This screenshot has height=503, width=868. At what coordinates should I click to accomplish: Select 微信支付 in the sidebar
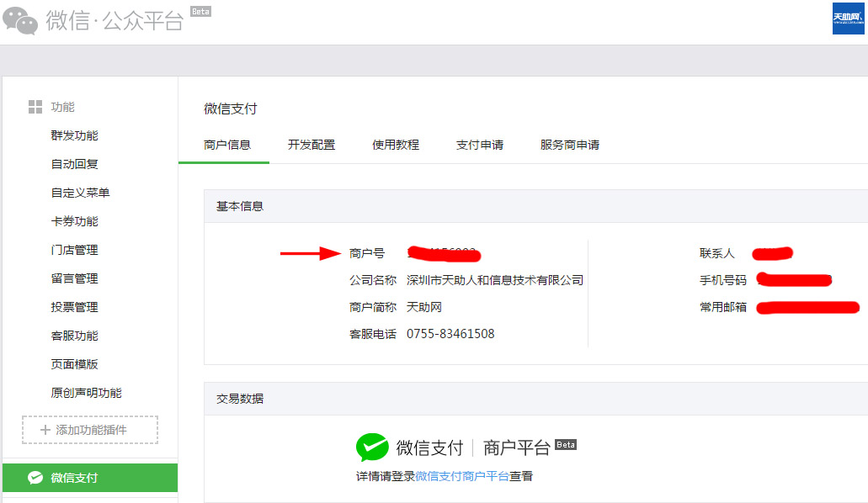pos(90,478)
